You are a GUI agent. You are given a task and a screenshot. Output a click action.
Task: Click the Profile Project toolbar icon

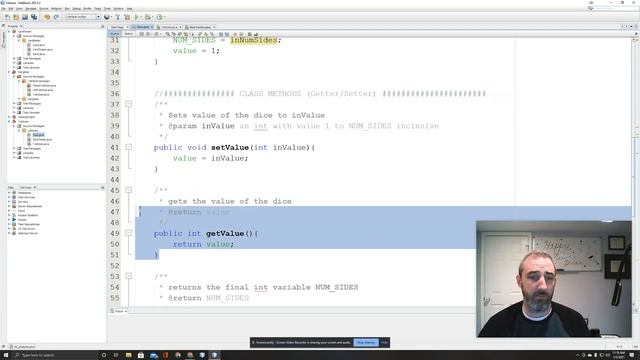160,17
